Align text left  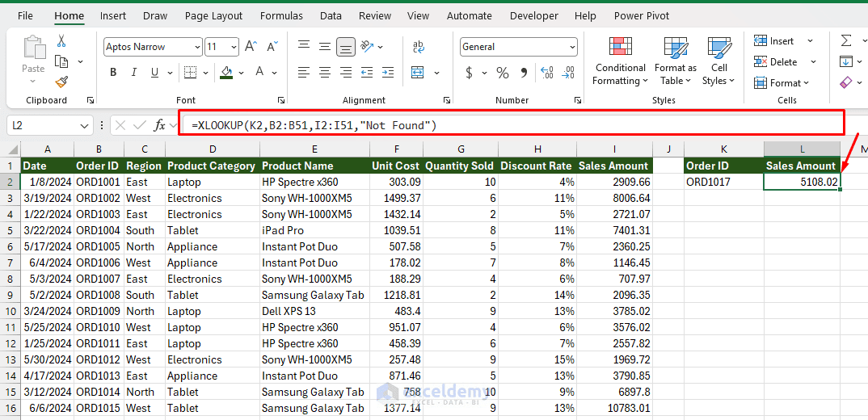[x=304, y=72]
